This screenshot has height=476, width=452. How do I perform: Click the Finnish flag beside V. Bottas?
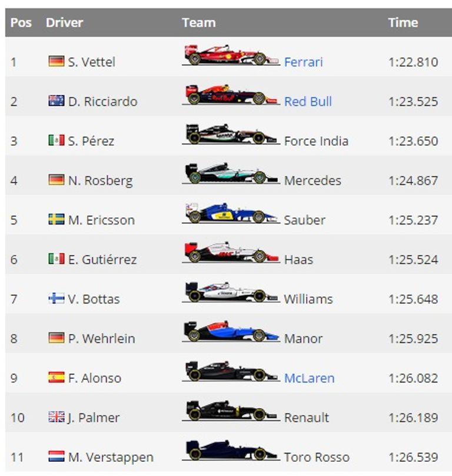tap(56, 298)
